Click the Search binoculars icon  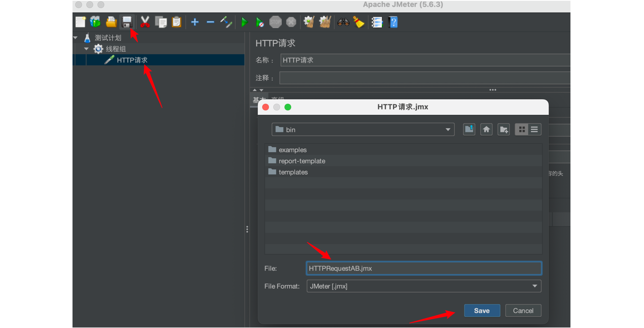pyautogui.click(x=343, y=22)
